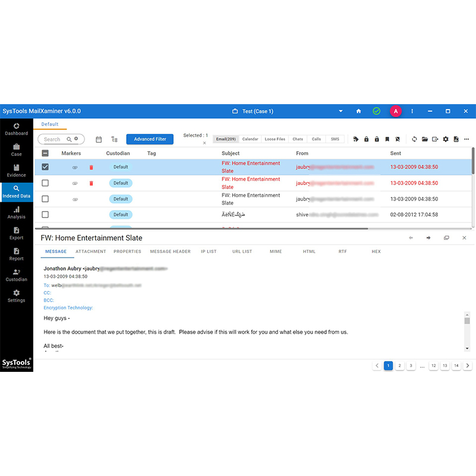476x476 pixels.
Task: Go to next page with right chevron
Action: pos(468,365)
